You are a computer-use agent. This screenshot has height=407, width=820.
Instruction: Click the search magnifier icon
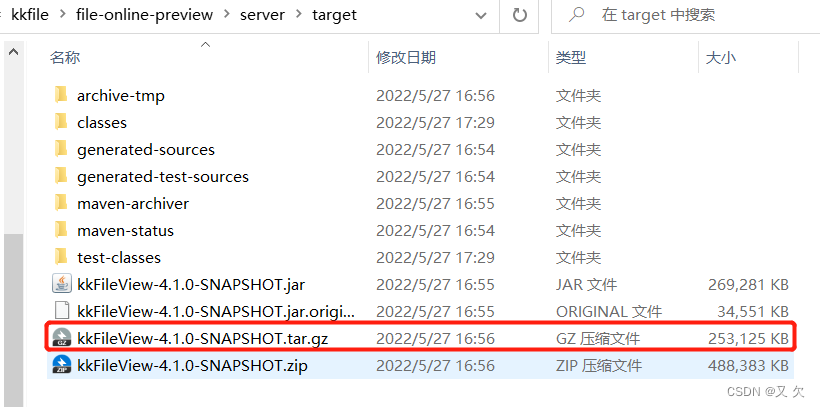click(x=576, y=15)
